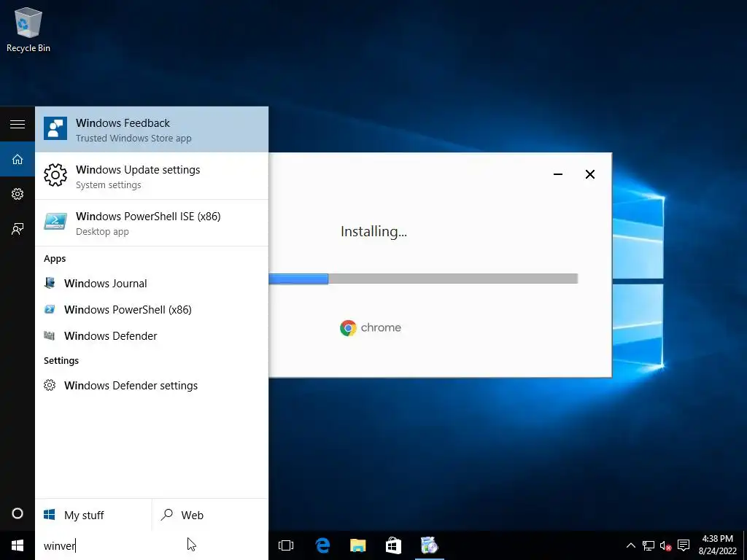Select the installer taskbar icon
This screenshot has width=747, height=560.
429,545
